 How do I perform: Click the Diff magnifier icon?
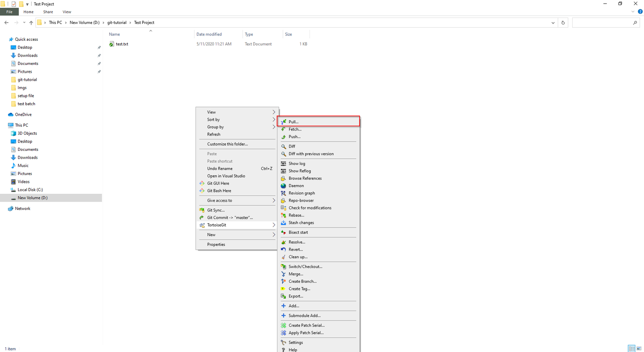pyautogui.click(x=284, y=147)
